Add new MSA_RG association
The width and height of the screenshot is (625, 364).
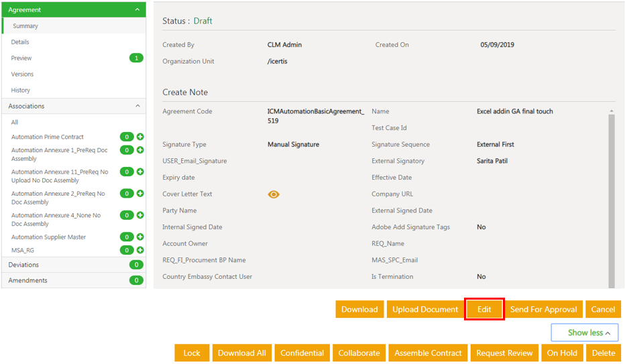(140, 250)
